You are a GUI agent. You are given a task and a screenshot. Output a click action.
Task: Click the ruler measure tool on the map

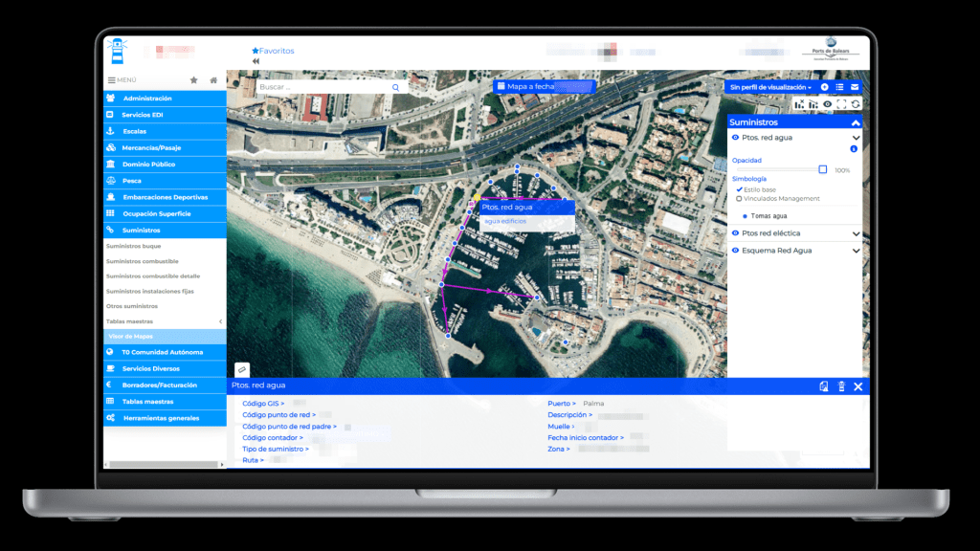(243, 369)
